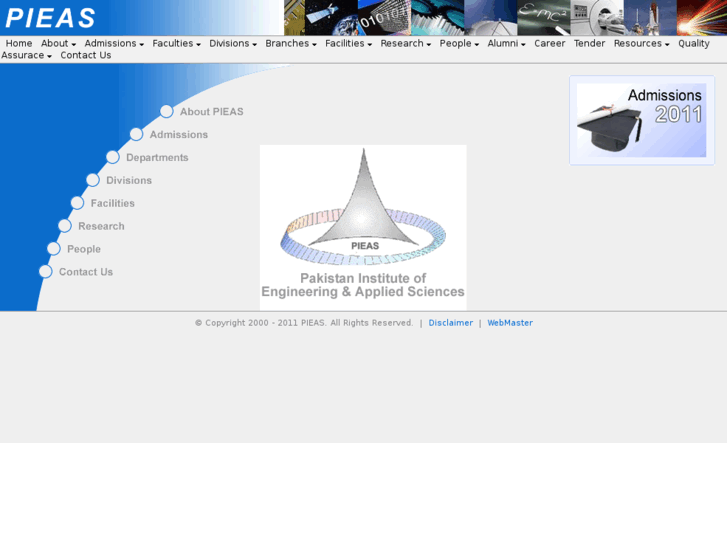Image resolution: width=727 pixels, height=545 pixels.
Task: Click the circle bullet beside sidebar Contact Us
Action: pos(45,271)
